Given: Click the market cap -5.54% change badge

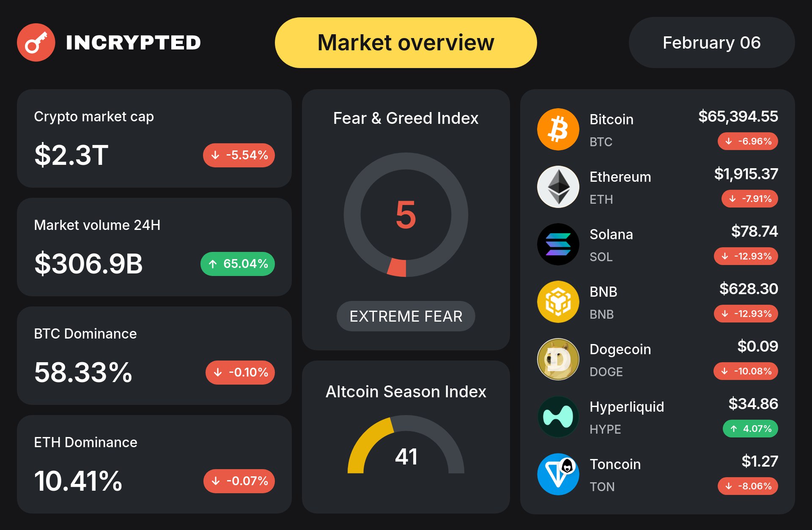Looking at the screenshot, I should [239, 155].
